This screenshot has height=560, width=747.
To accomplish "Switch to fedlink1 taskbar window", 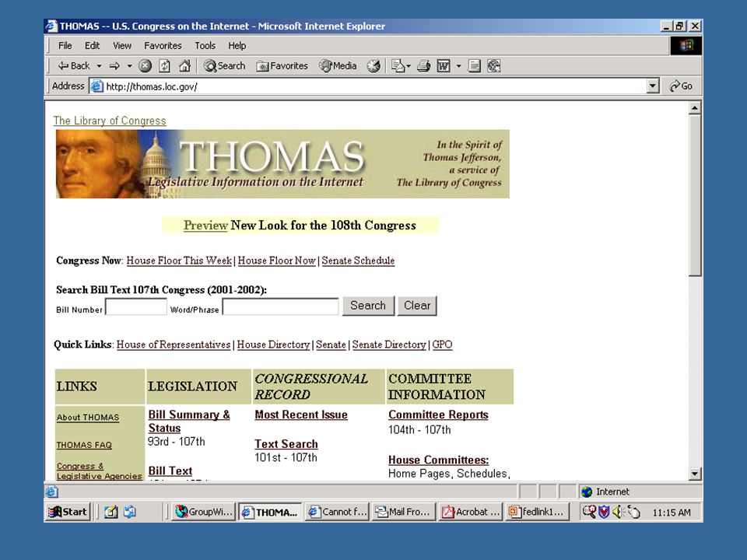I will [x=537, y=512].
